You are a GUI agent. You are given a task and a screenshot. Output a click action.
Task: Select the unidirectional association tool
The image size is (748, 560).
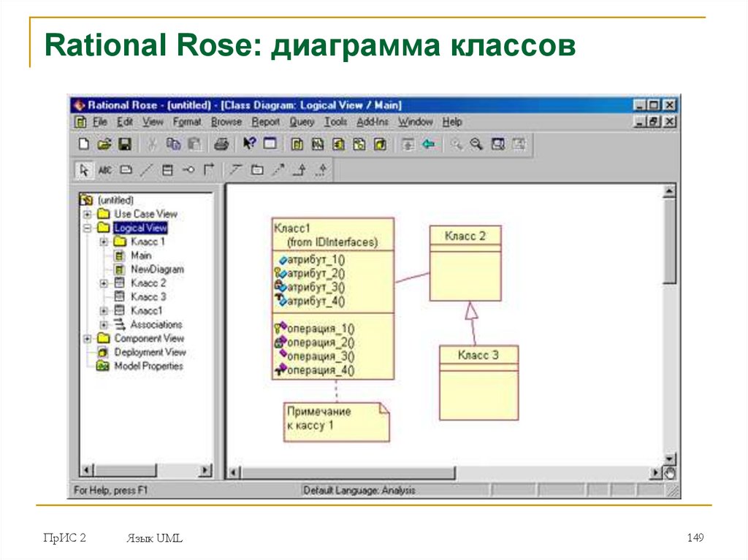(209, 169)
